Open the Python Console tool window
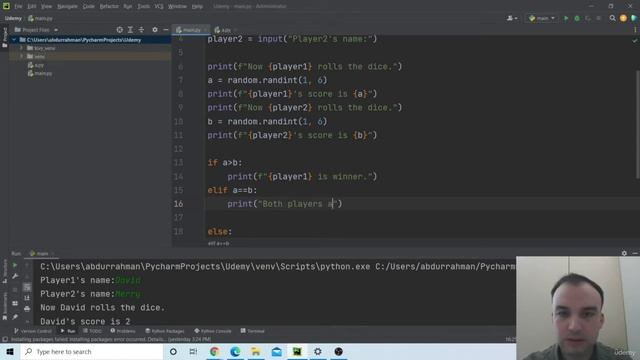The width and height of the screenshot is (640, 360). click(213, 331)
